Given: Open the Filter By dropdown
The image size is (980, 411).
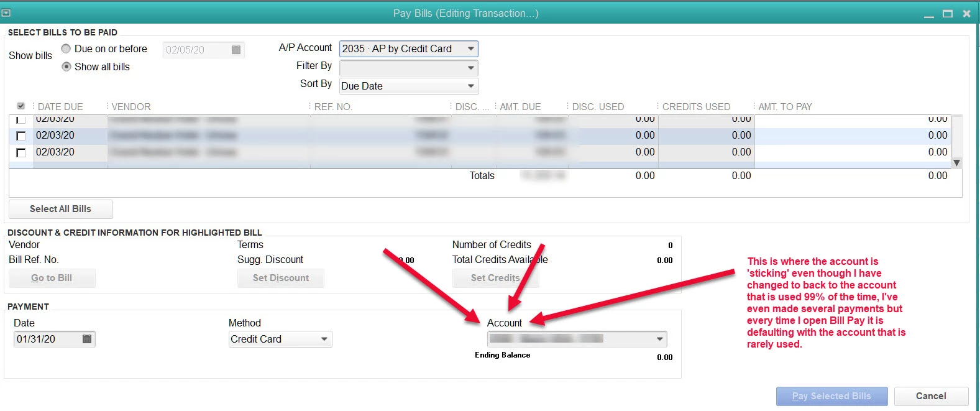Looking at the screenshot, I should (x=471, y=68).
